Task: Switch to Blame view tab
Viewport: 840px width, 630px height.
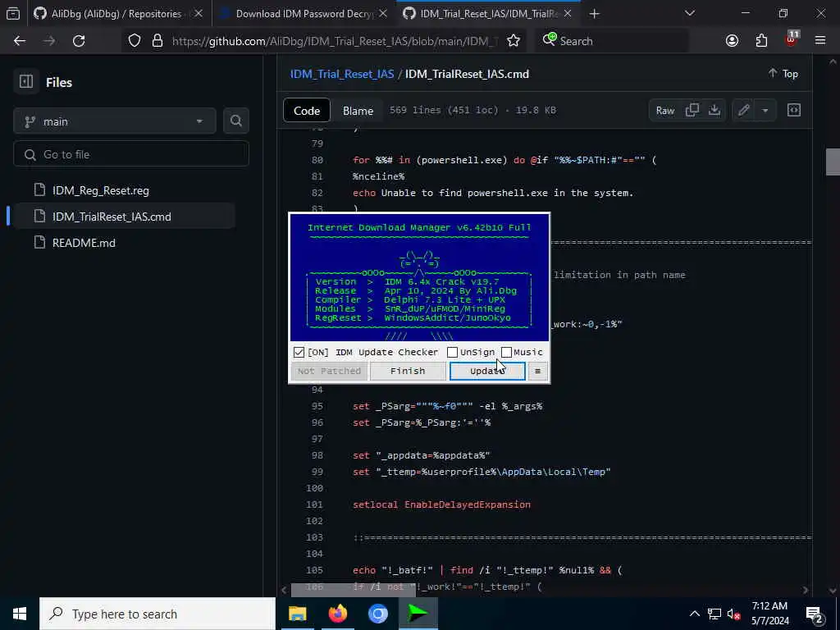Action: [x=358, y=111]
